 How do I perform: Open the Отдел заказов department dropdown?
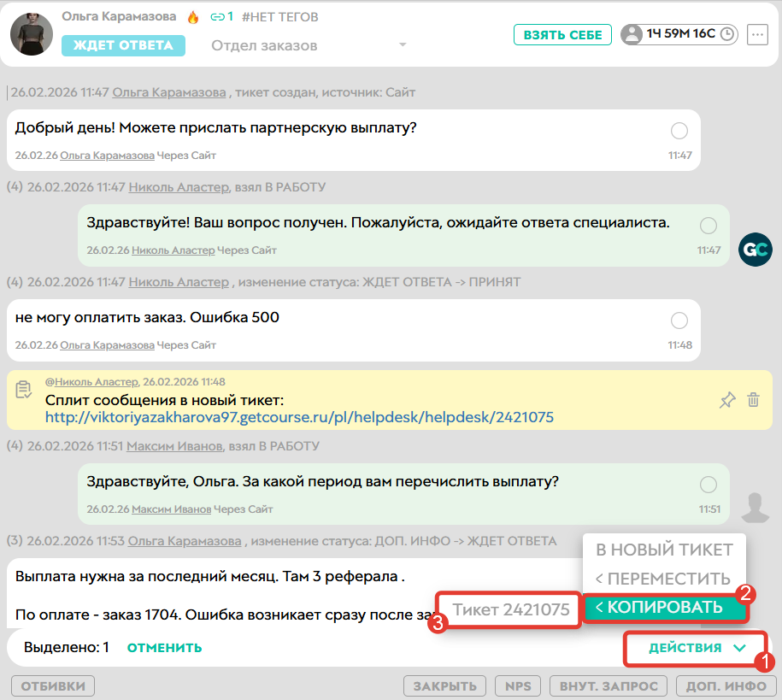tap(309, 45)
